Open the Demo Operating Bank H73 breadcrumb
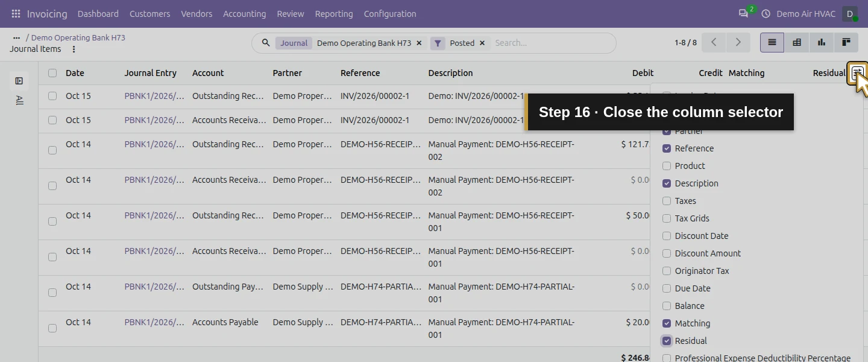 coord(78,37)
